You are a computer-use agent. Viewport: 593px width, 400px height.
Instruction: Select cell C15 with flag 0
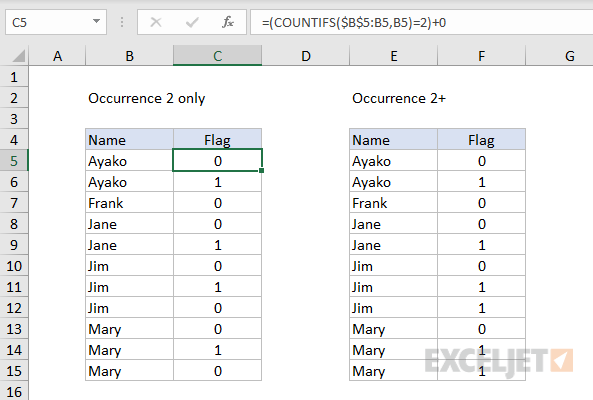click(217, 371)
